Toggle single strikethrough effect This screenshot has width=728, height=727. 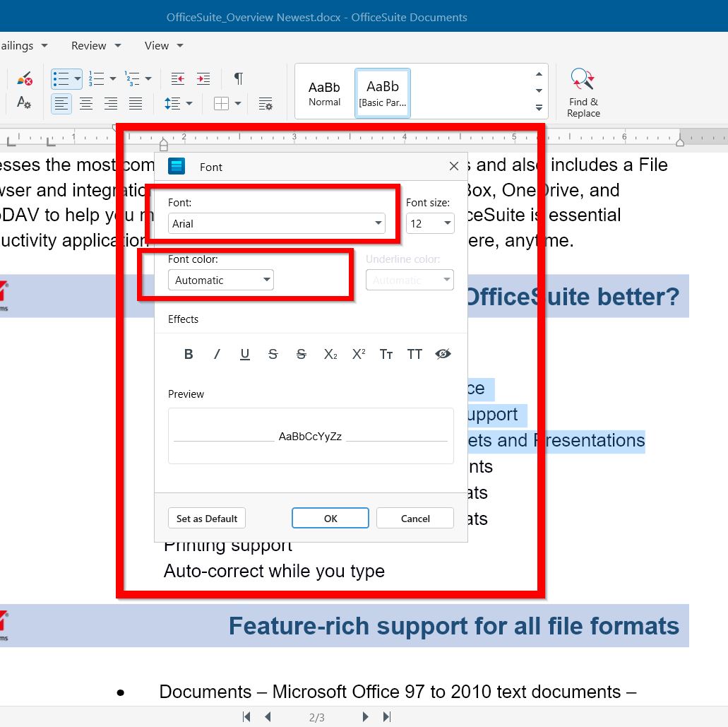pyautogui.click(x=273, y=354)
